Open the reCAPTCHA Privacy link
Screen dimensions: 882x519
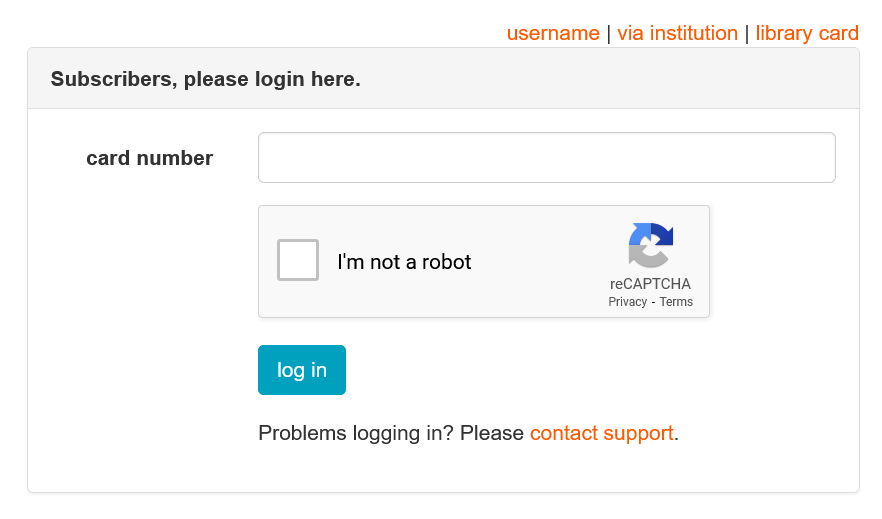(627, 302)
